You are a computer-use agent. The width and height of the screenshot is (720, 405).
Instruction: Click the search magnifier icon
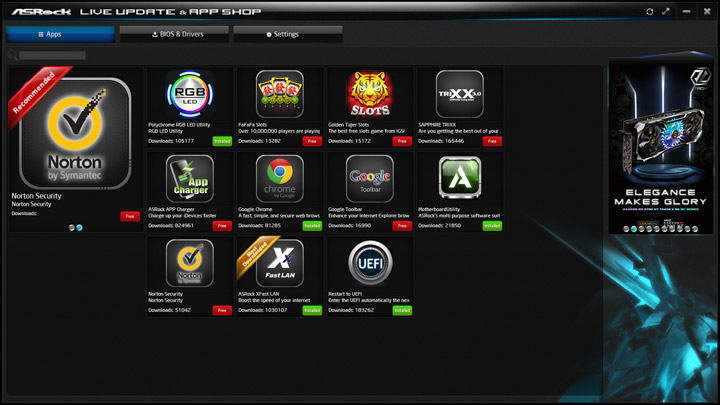tap(12, 56)
